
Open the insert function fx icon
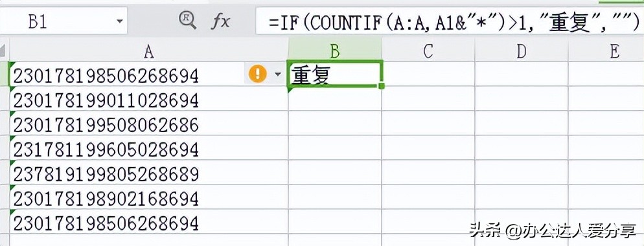coord(220,21)
